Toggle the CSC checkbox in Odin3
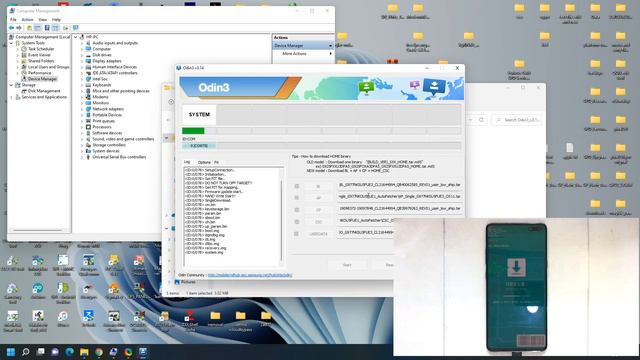Screen dimensions: 640x360 pyautogui.click(x=297, y=222)
